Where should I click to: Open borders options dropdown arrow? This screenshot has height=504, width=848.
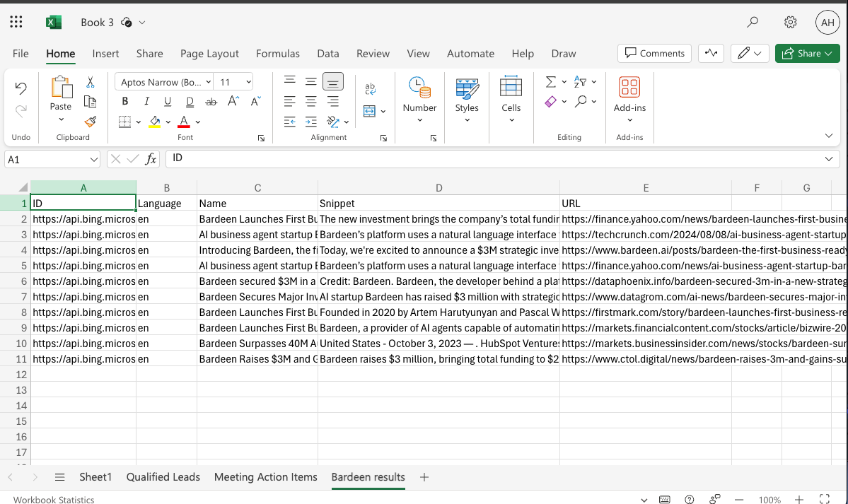pyautogui.click(x=139, y=122)
